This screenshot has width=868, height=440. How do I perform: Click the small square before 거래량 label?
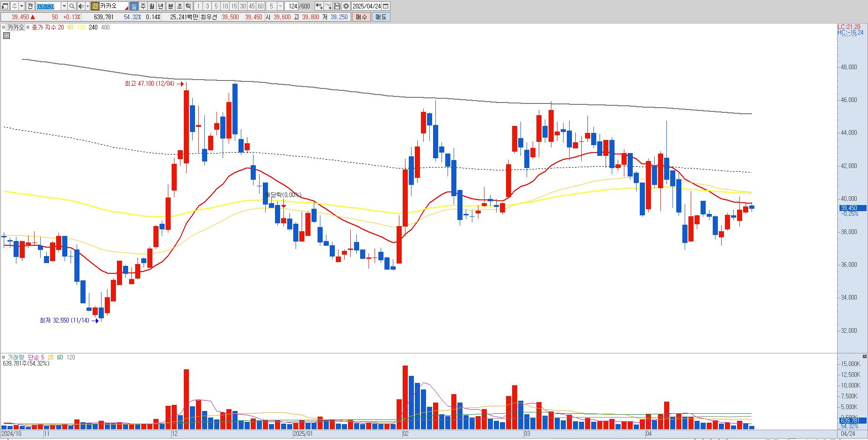(3, 357)
